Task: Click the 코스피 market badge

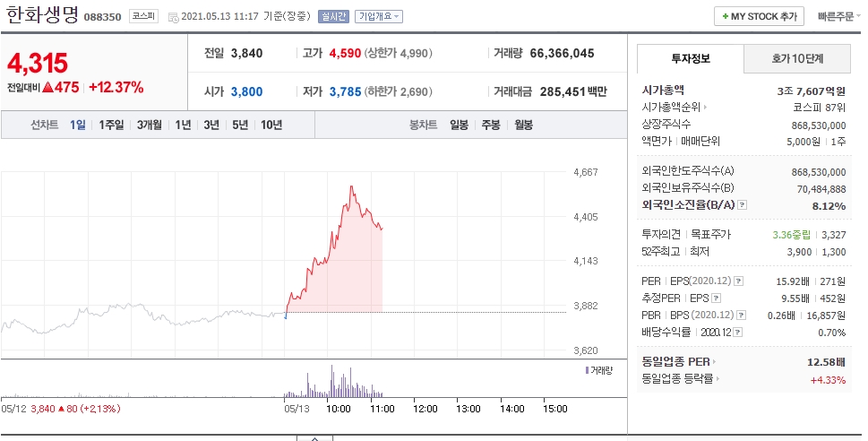Action: pyautogui.click(x=144, y=17)
